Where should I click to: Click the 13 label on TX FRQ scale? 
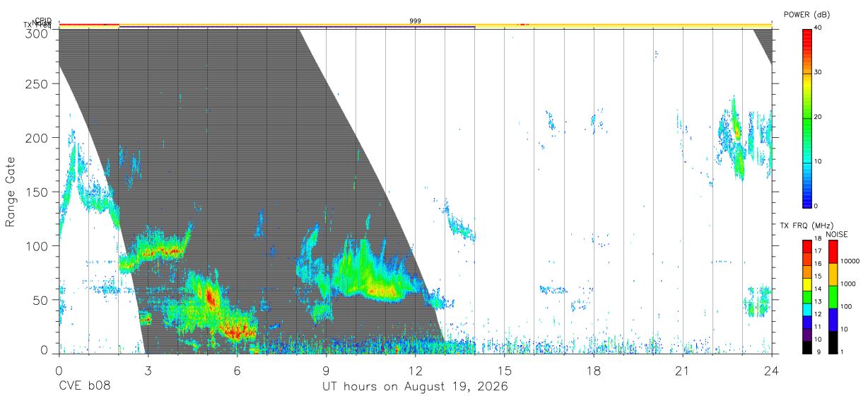(819, 301)
